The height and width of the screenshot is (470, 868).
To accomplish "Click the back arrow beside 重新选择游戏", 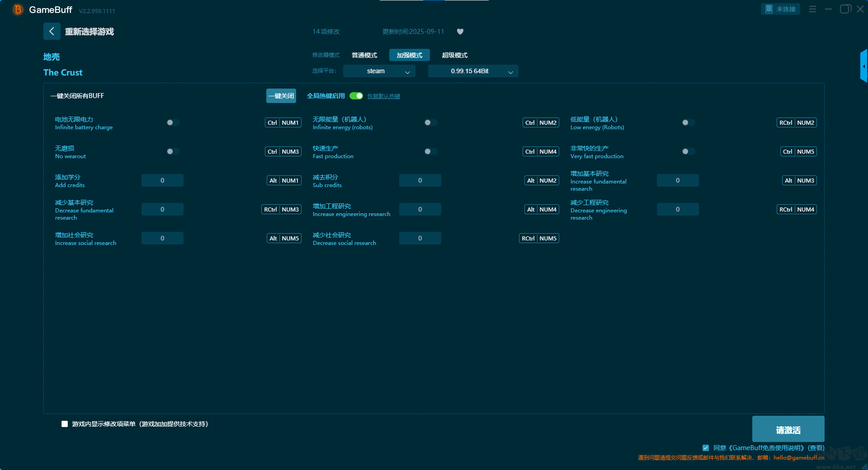I will click(52, 31).
